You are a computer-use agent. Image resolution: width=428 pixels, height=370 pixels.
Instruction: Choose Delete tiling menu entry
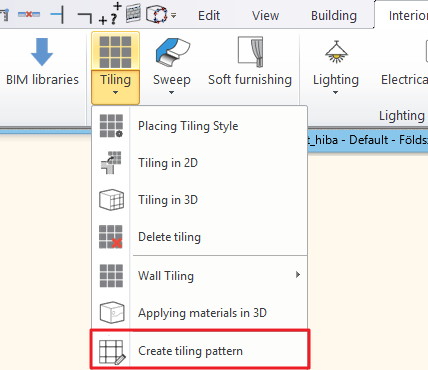(199, 237)
